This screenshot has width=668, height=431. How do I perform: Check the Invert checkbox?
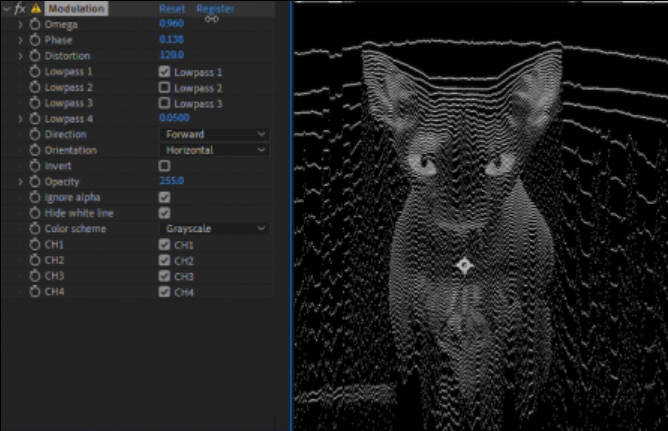point(164,166)
